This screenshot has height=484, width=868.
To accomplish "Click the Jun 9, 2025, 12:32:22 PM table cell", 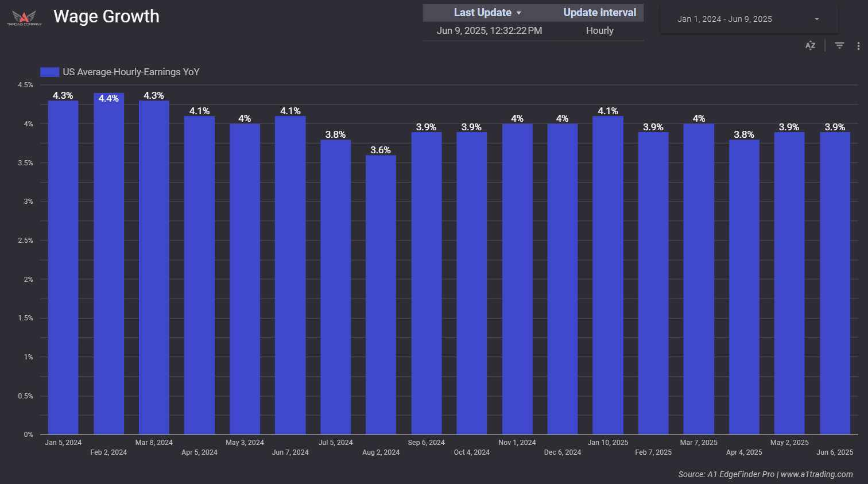I will [x=489, y=31].
